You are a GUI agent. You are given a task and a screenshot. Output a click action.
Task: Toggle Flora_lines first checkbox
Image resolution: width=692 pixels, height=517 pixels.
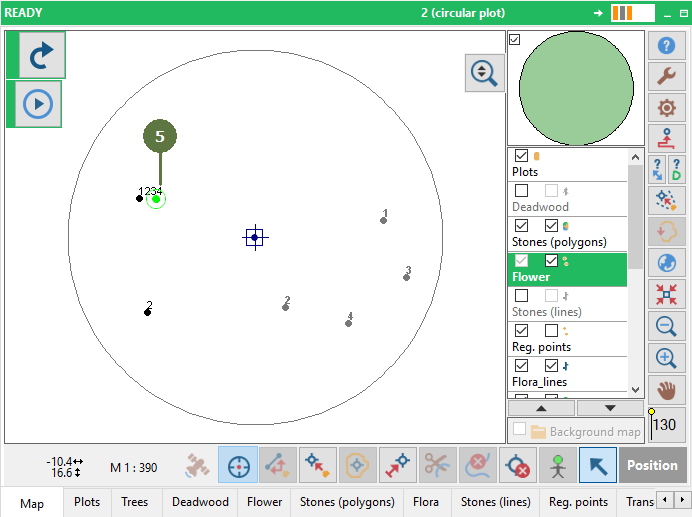[x=521, y=366]
